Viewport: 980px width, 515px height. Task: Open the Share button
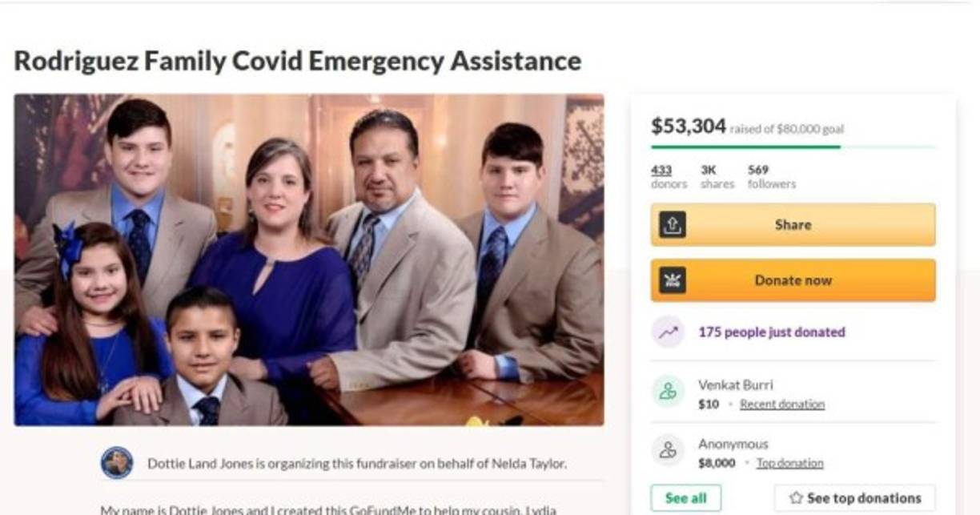coord(793,225)
